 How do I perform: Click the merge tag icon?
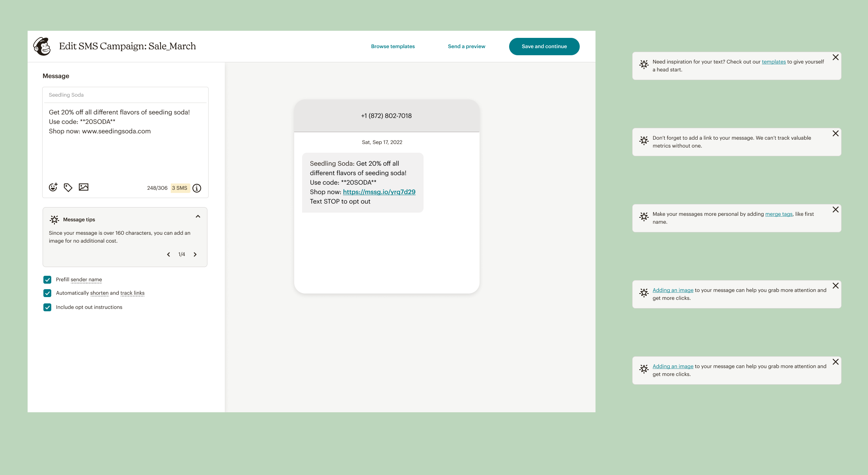click(x=68, y=187)
